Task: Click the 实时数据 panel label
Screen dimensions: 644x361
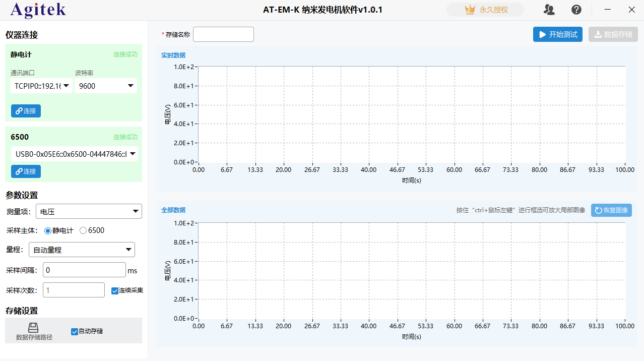Action: point(174,55)
